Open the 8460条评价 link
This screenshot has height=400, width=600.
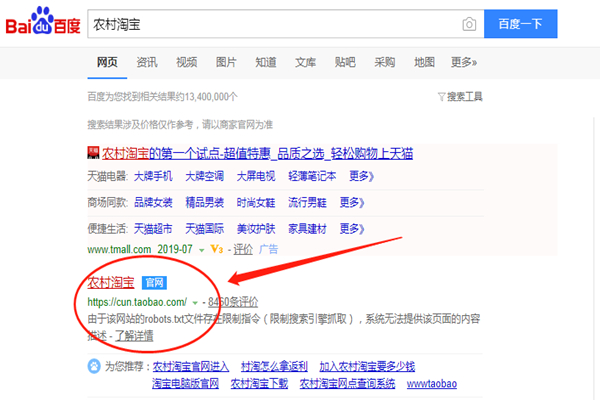(x=233, y=302)
